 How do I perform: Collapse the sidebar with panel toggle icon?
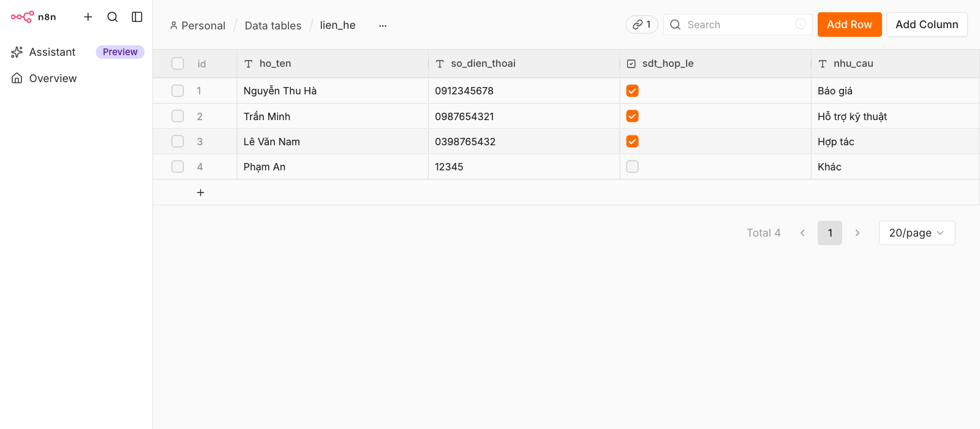(137, 17)
